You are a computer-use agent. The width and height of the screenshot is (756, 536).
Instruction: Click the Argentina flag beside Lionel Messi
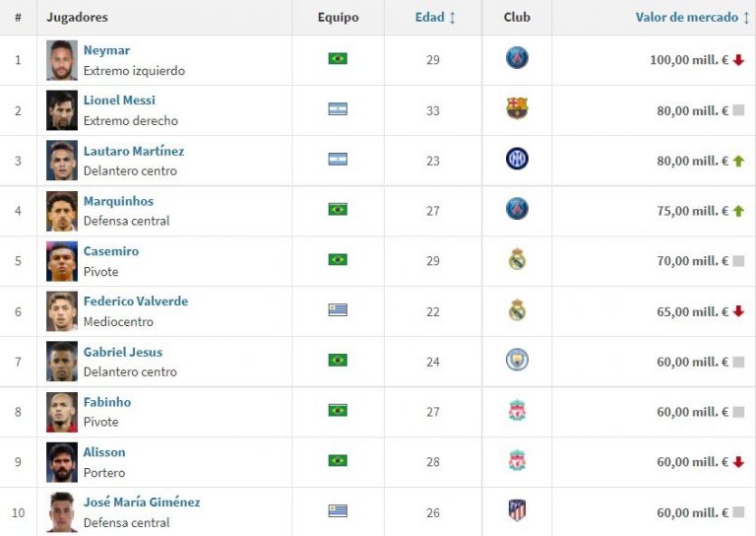tap(338, 109)
